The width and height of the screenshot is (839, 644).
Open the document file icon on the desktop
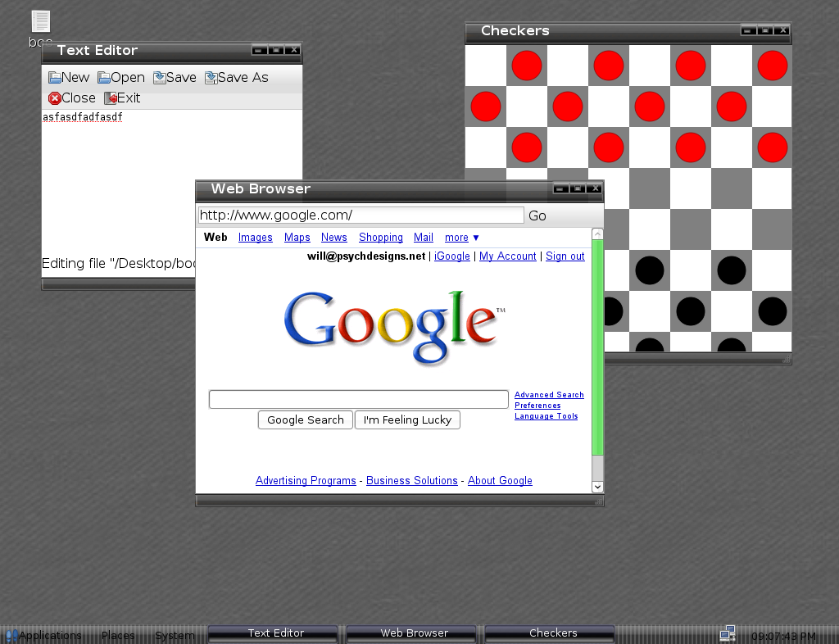click(41, 22)
